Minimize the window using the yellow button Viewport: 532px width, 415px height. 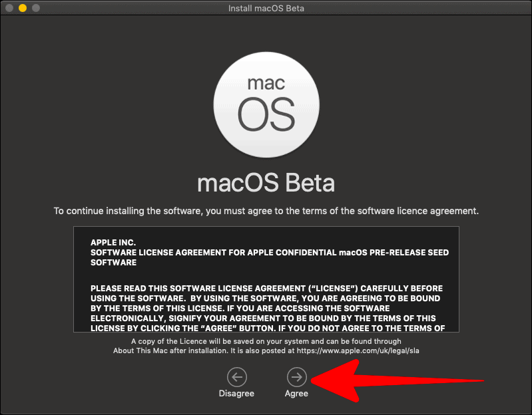pos(23,8)
